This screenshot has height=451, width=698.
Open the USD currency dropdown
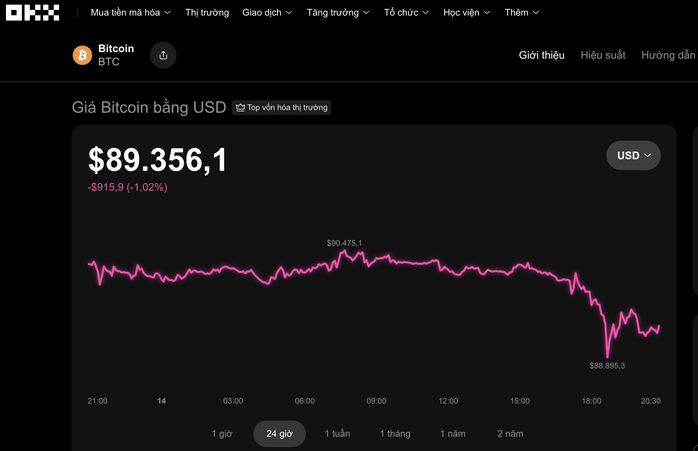click(x=633, y=155)
